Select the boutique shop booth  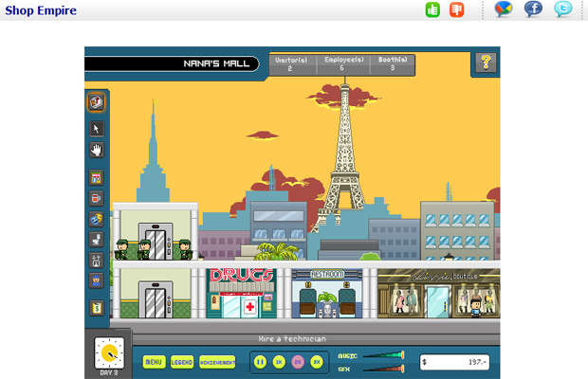(439, 293)
